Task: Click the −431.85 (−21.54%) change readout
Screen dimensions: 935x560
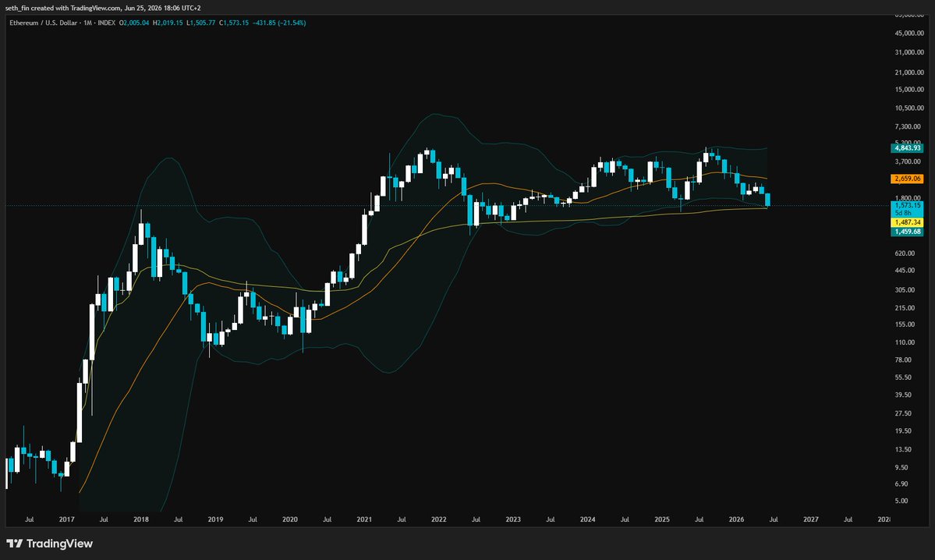Action: click(x=279, y=23)
